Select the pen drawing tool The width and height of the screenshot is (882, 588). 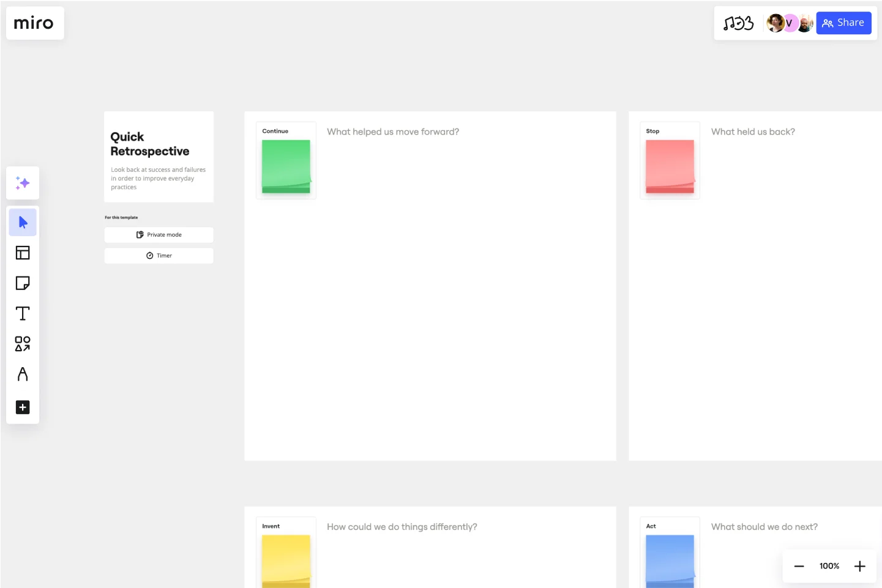tap(23, 374)
